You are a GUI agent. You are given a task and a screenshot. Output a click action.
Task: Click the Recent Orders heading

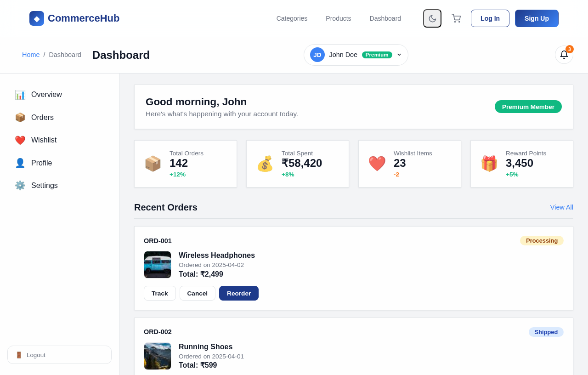166,207
